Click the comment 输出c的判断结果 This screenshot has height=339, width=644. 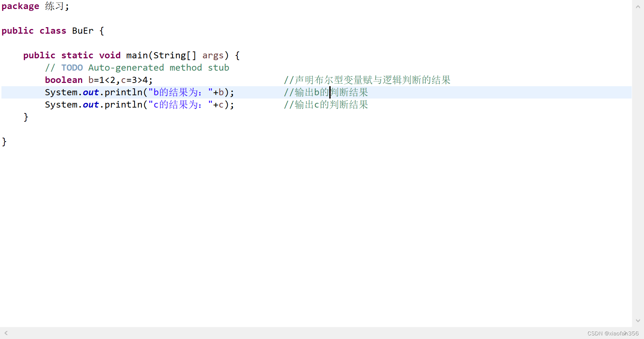pyautogui.click(x=326, y=105)
